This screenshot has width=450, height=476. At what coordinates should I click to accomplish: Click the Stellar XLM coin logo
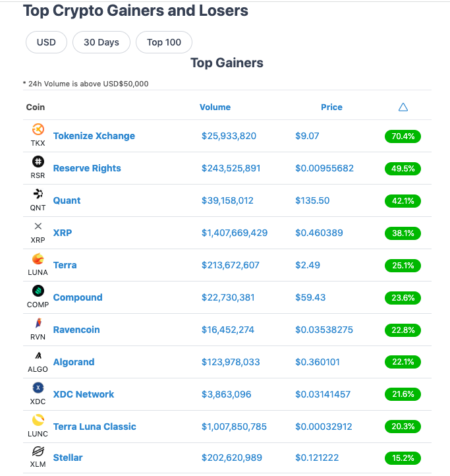click(38, 452)
